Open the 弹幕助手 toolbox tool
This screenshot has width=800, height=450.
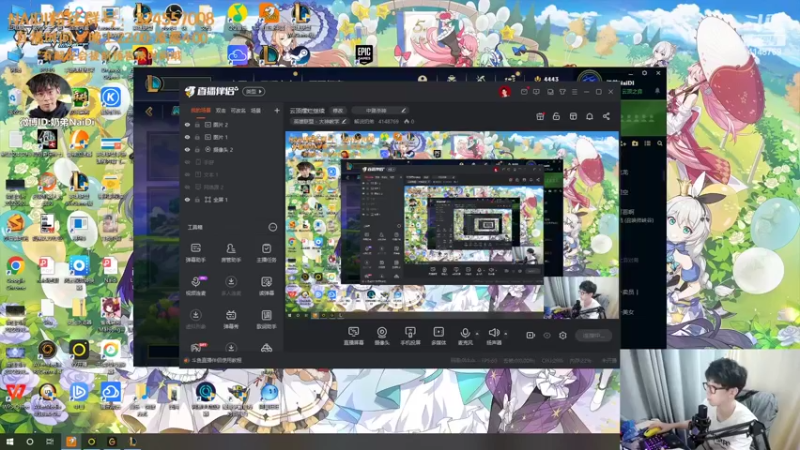[x=195, y=253]
